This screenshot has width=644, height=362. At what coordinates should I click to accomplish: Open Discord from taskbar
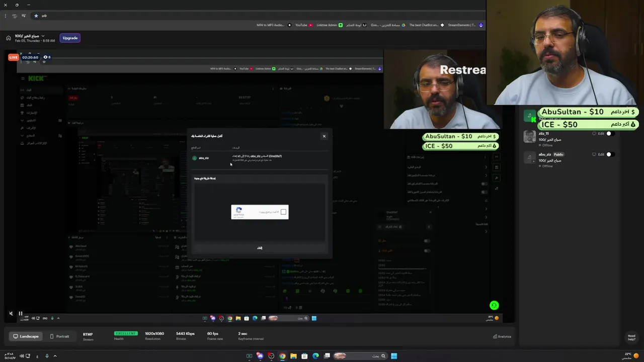coord(260,356)
